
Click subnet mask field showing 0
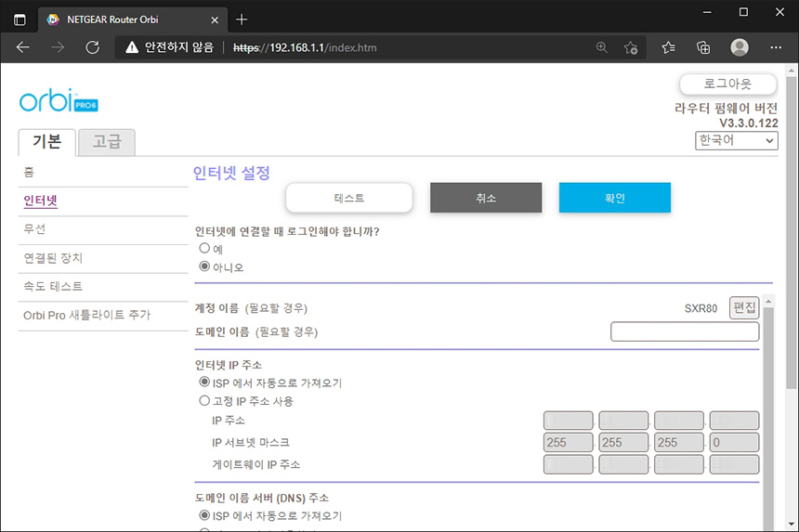(x=734, y=442)
